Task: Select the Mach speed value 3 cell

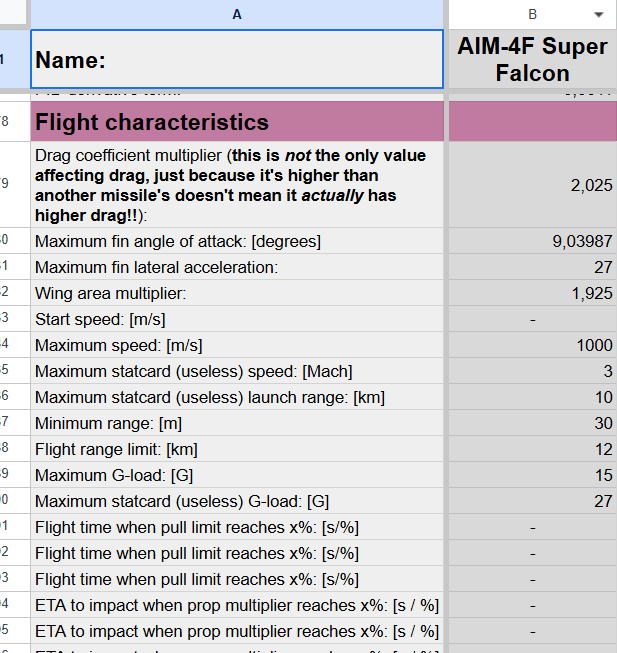Action: pyautogui.click(x=531, y=371)
